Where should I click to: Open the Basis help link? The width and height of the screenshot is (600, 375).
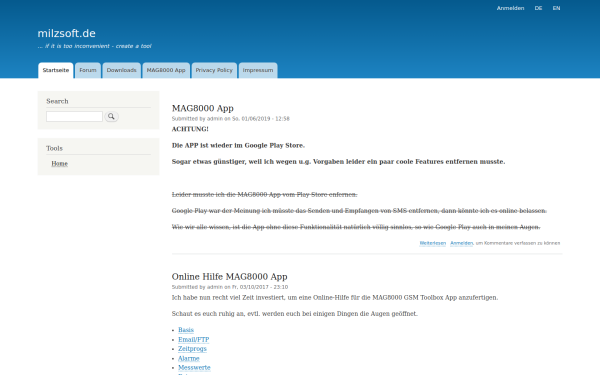click(186, 330)
